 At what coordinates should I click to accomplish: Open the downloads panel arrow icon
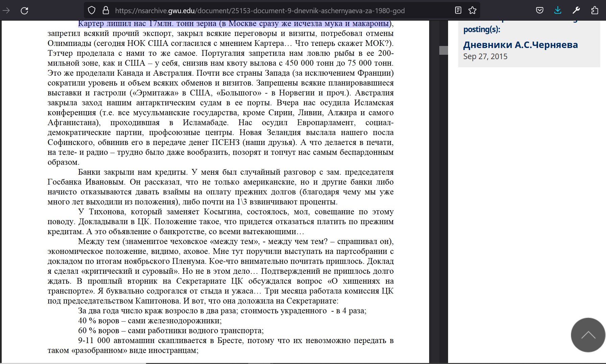(558, 10)
